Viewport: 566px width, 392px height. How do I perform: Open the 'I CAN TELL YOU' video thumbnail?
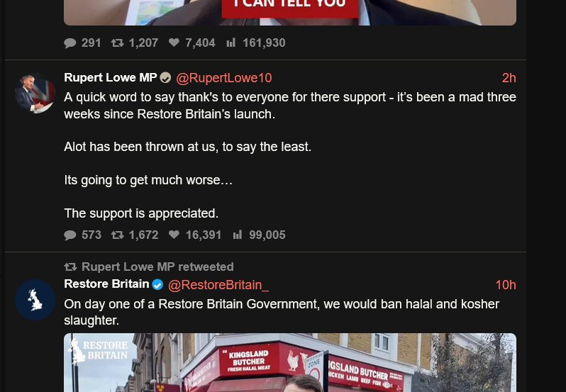[x=290, y=13]
